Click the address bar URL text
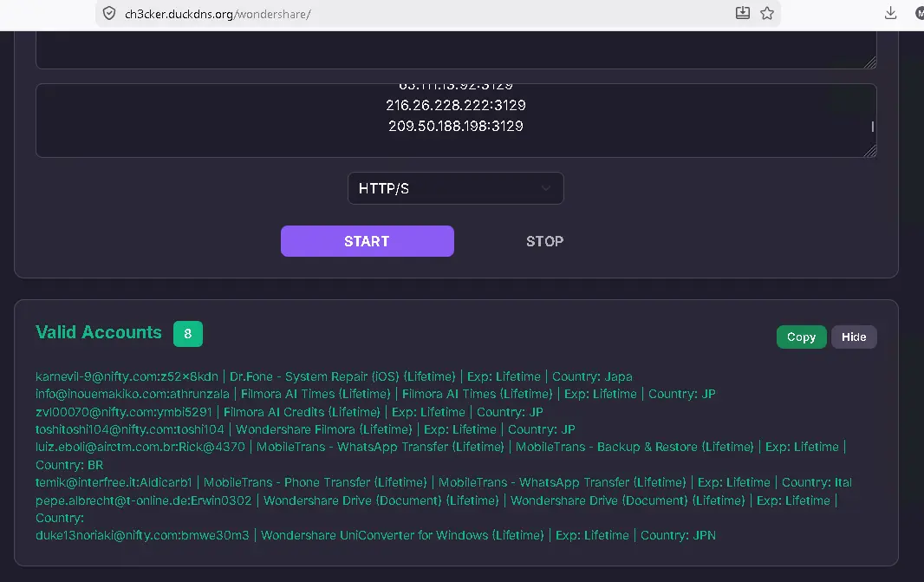Viewport: 924px width, 582px height. point(218,14)
